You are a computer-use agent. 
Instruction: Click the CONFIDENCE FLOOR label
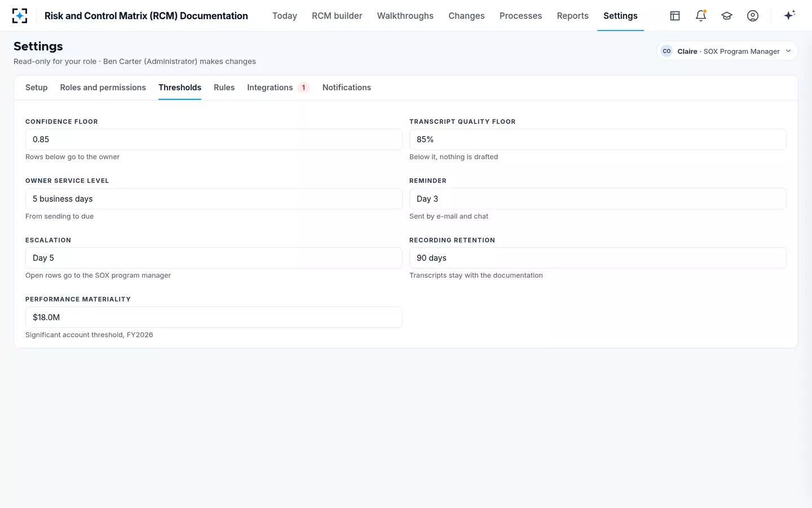[61, 122]
